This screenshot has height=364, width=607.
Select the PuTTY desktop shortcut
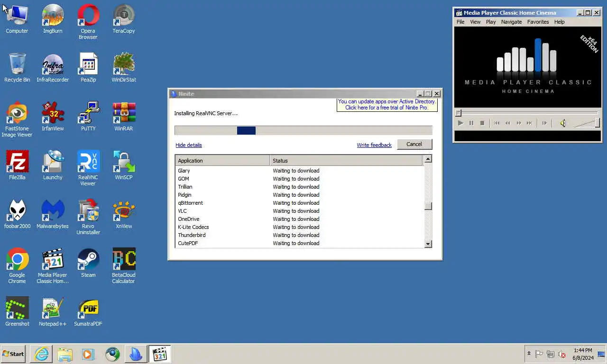point(88,117)
